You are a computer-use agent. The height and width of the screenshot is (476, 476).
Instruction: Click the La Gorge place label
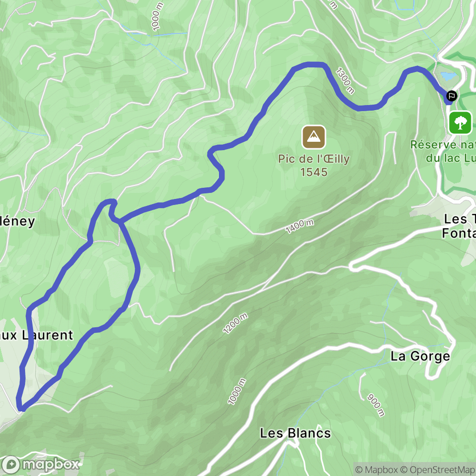tap(420, 357)
